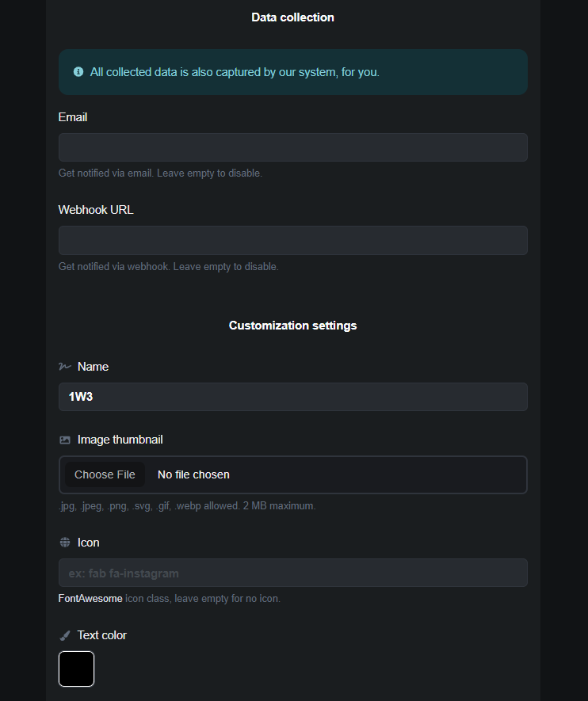The width and height of the screenshot is (588, 701).
Task: Click the globe icon beside the Icon label
Action: tap(65, 543)
